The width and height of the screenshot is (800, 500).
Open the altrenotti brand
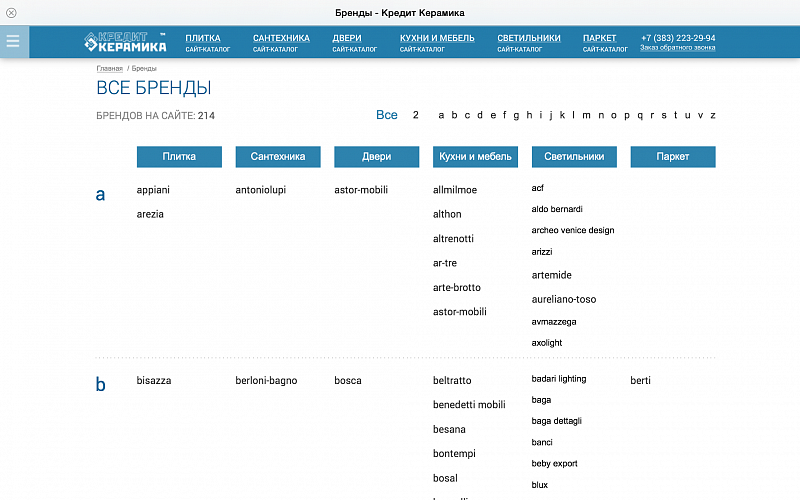click(453, 239)
